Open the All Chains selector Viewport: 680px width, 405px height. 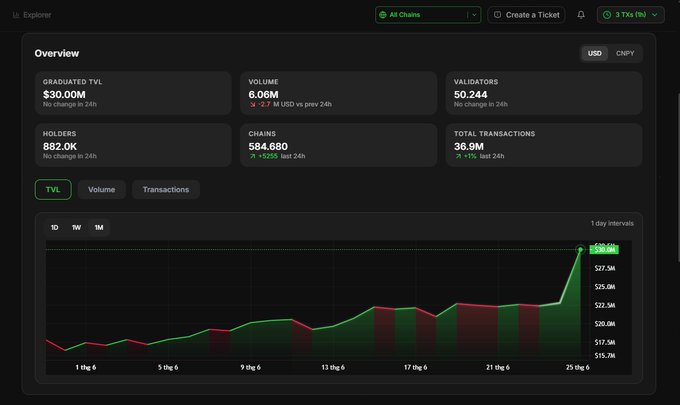[x=428, y=15]
